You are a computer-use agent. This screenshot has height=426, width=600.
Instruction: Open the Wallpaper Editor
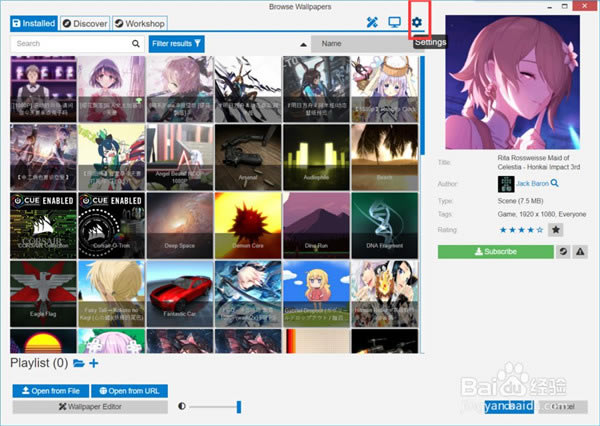(90, 406)
